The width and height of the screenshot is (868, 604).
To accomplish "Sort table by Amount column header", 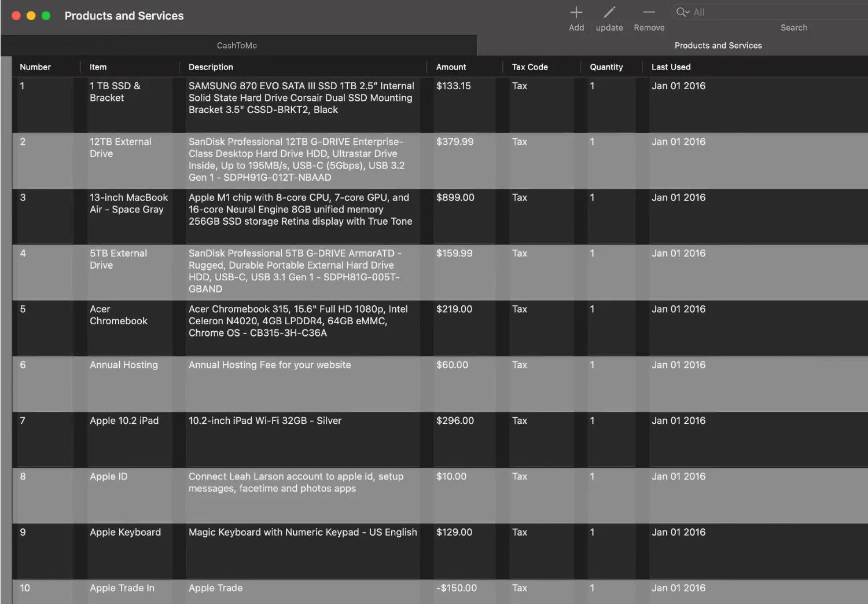I will (451, 67).
